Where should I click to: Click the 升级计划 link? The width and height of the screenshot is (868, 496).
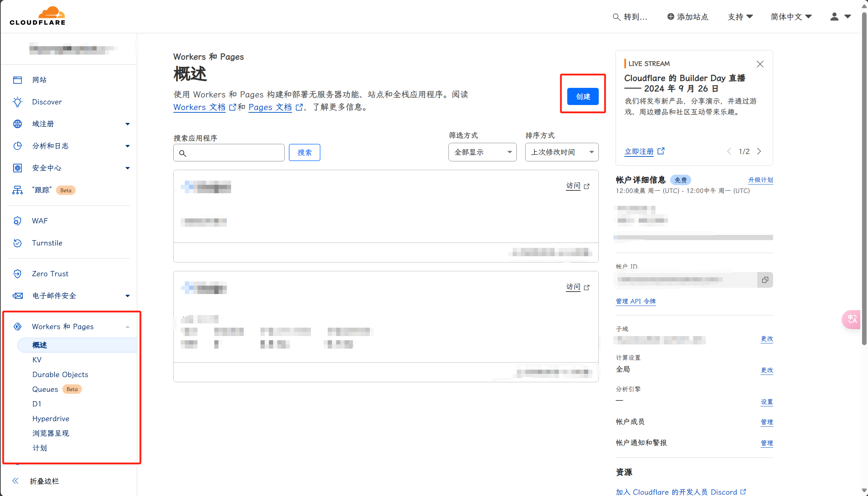pos(761,180)
